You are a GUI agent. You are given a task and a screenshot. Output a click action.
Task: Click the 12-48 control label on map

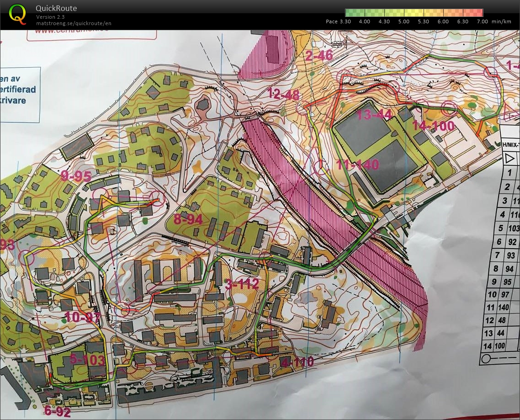[x=283, y=95]
